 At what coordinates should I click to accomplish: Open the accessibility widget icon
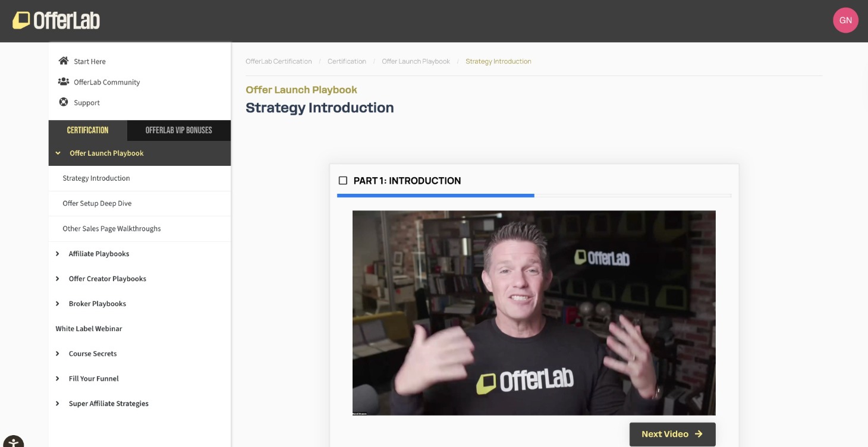13,442
